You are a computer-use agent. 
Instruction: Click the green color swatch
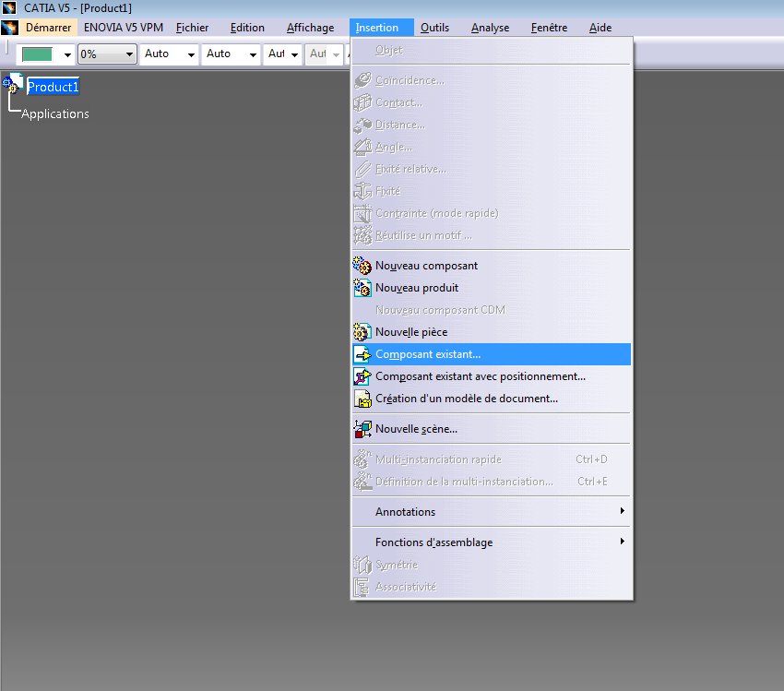click(x=37, y=54)
